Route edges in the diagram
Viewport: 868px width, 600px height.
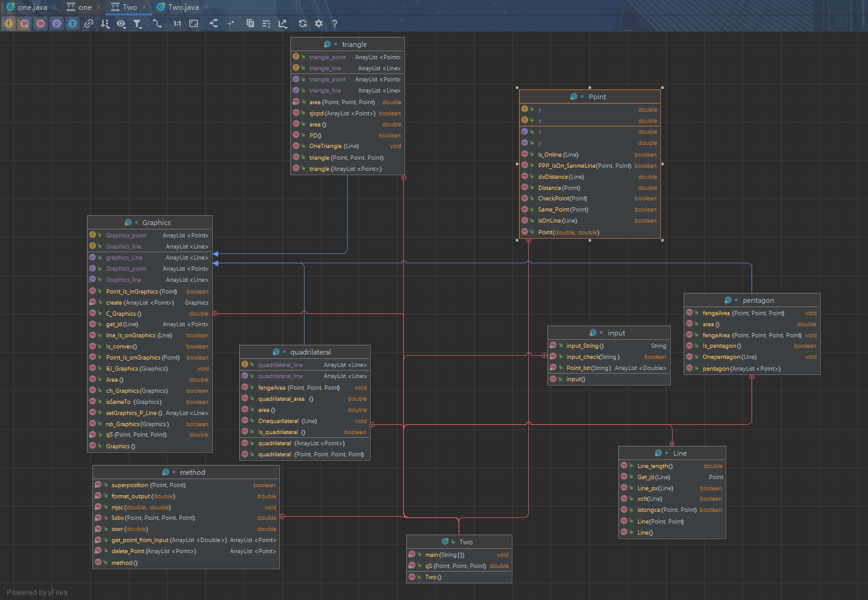230,23
